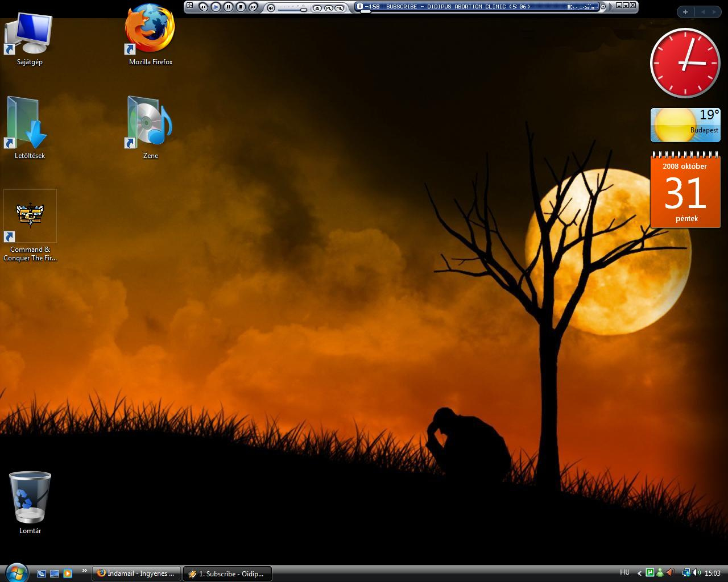
Task: Click the Winamp spectrum visualizer
Action: point(582,6)
